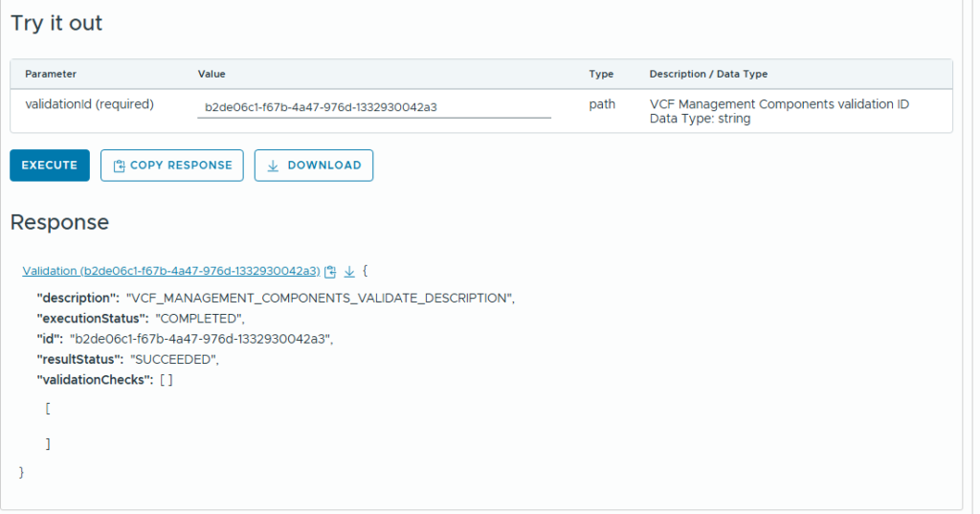The image size is (980, 514).
Task: Open the Validation (b2de06c1...) link
Action: click(170, 271)
